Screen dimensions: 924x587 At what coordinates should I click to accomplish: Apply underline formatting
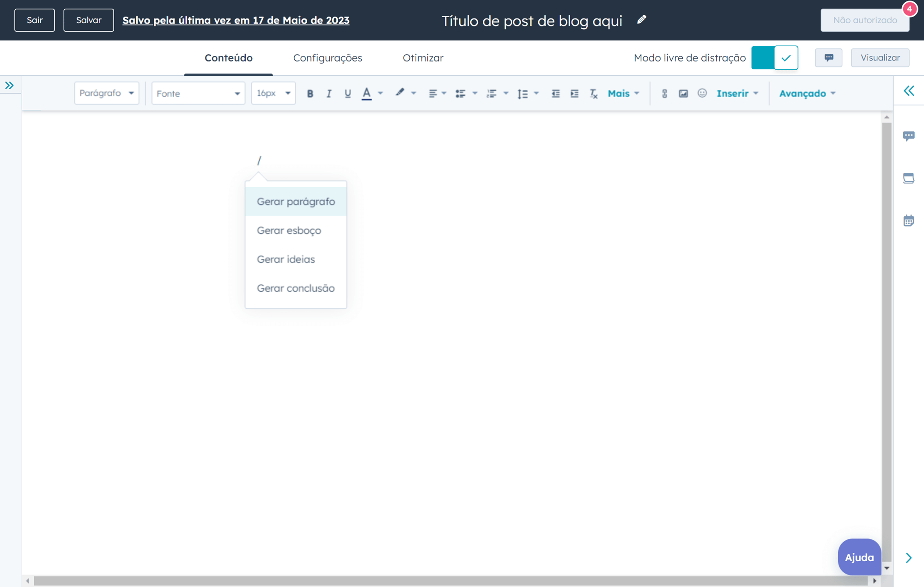tap(347, 93)
